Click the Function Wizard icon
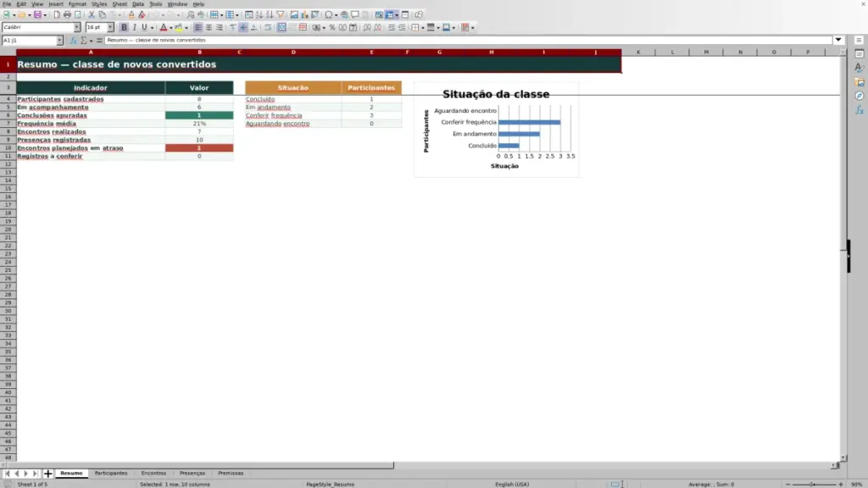Viewport: 868px width, 488px height. (73, 41)
